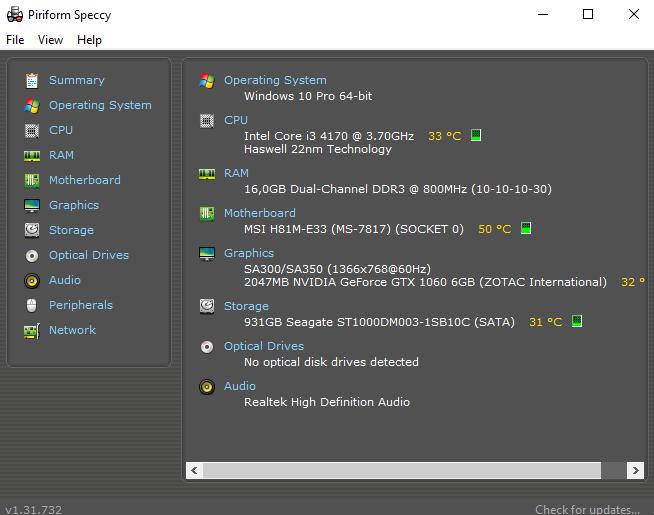Click the Graphics monitor icon in sidebar

pos(32,206)
